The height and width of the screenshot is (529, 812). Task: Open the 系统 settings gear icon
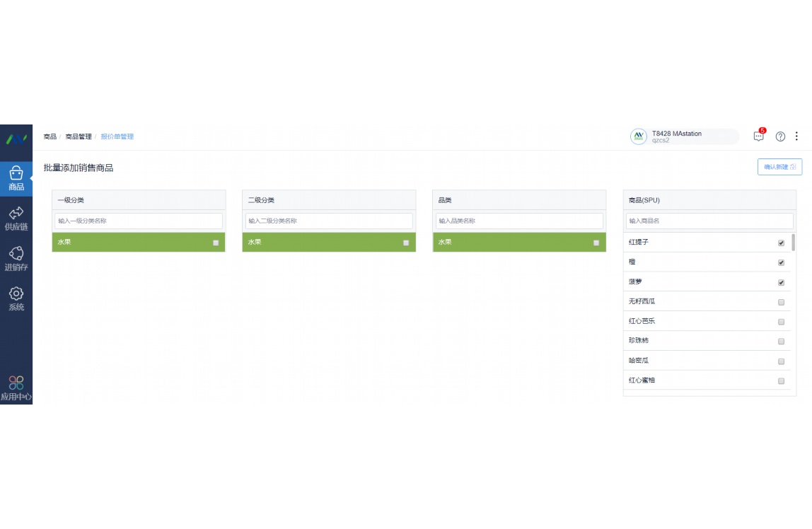point(16,298)
